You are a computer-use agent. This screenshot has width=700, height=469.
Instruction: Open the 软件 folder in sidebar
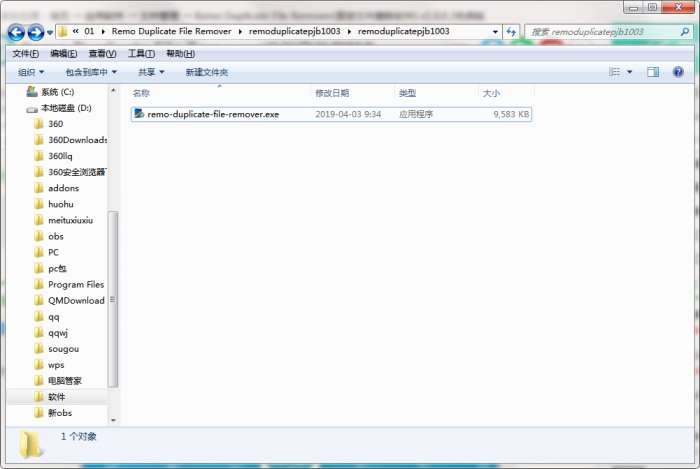56,397
